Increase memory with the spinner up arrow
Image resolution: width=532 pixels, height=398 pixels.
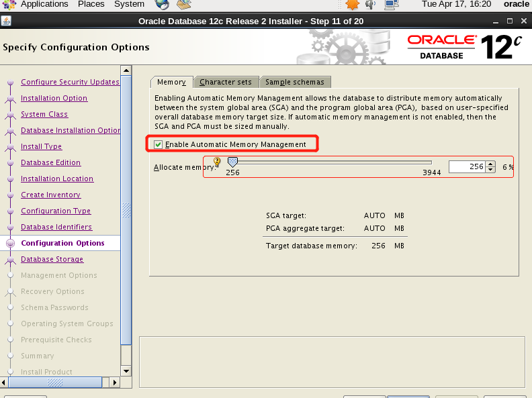pos(490,164)
